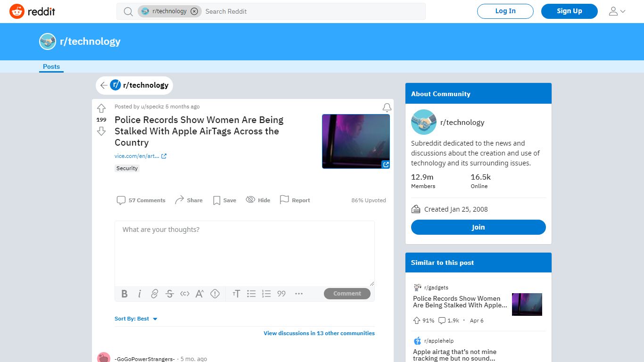The width and height of the screenshot is (644, 362).
Task: Open the user account dropdown menu
Action: (617, 11)
